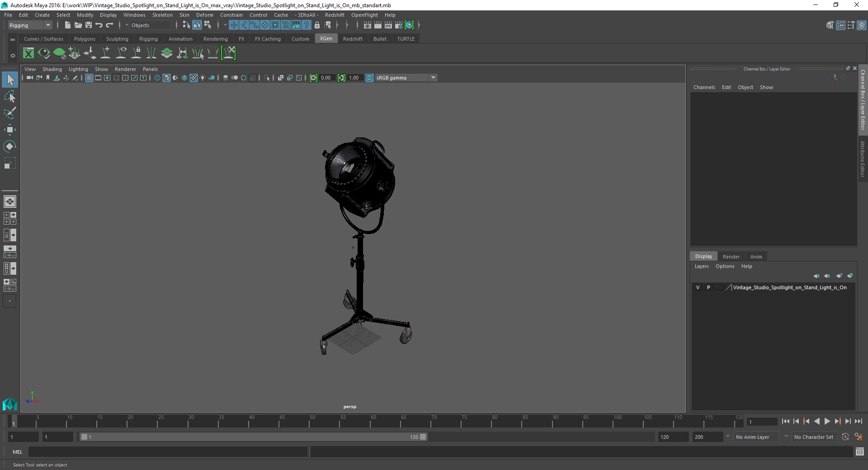This screenshot has width=868, height=470.
Task: Click the XGen clear preview leaf icon
Action: tap(59, 53)
